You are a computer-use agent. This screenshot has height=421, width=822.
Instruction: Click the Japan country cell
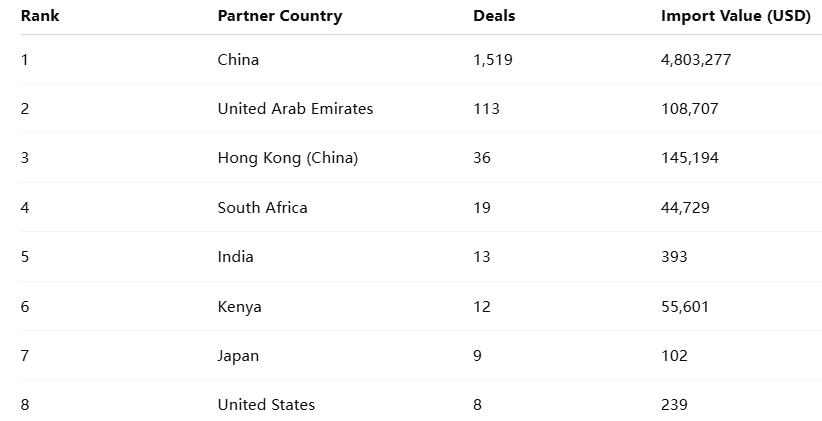[x=238, y=356]
